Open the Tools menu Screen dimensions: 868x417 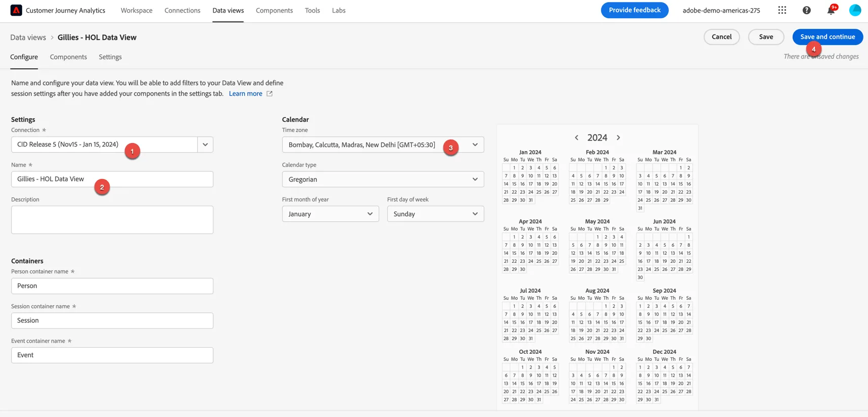[312, 10]
